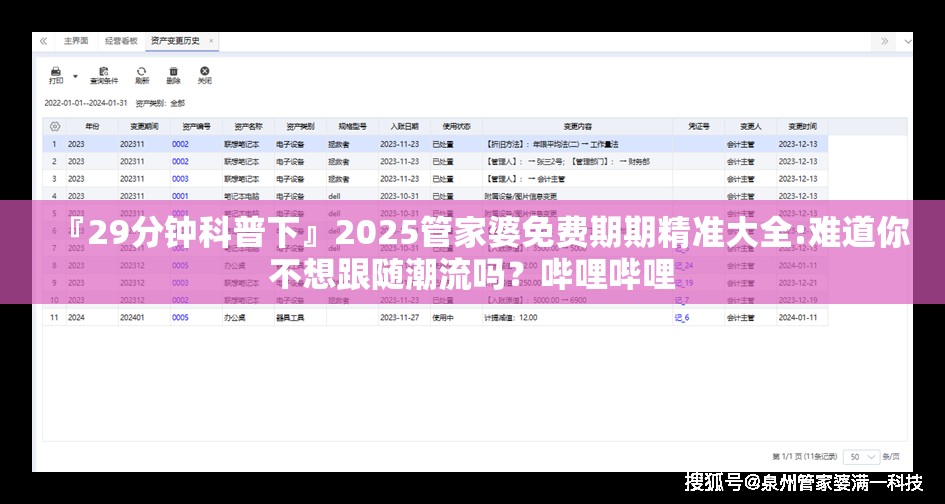Click the 变更人 column header

click(750, 127)
